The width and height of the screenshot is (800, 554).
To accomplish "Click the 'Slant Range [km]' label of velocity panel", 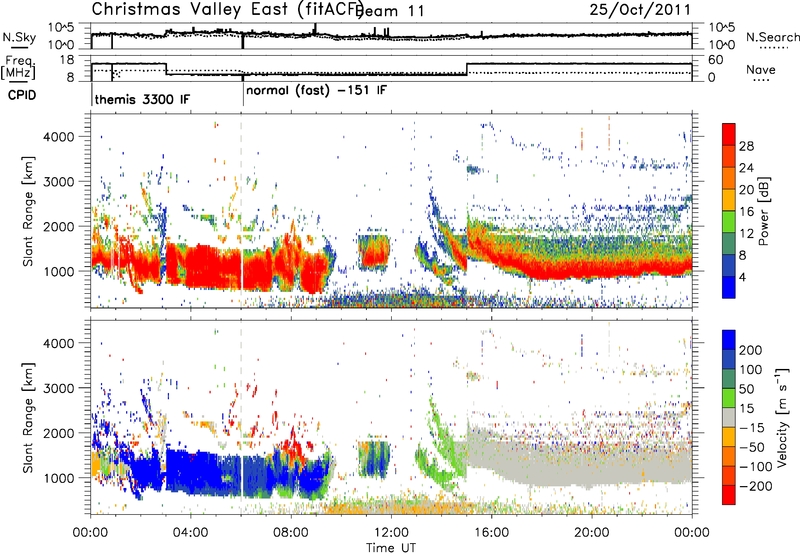I will pyautogui.click(x=28, y=417).
